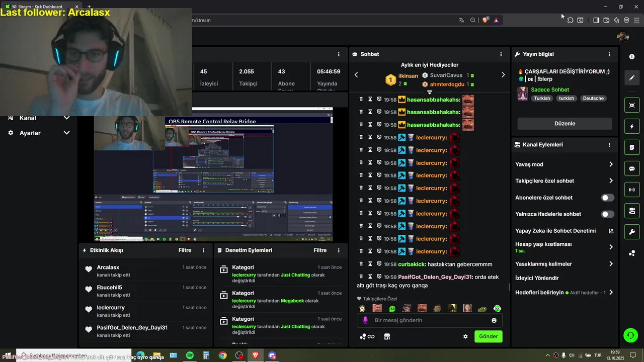The width and height of the screenshot is (644, 362).
Task: Show next top gifters with right arrow
Action: pyautogui.click(x=503, y=75)
